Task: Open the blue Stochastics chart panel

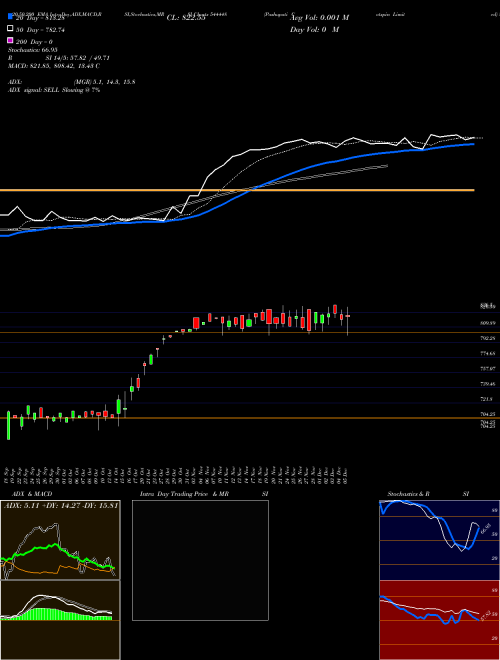Action: [x=439, y=540]
